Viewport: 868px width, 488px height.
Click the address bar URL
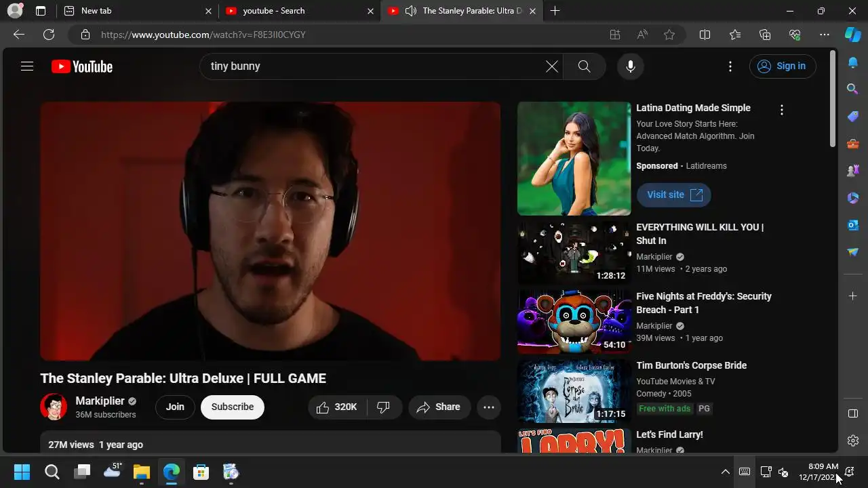click(203, 35)
